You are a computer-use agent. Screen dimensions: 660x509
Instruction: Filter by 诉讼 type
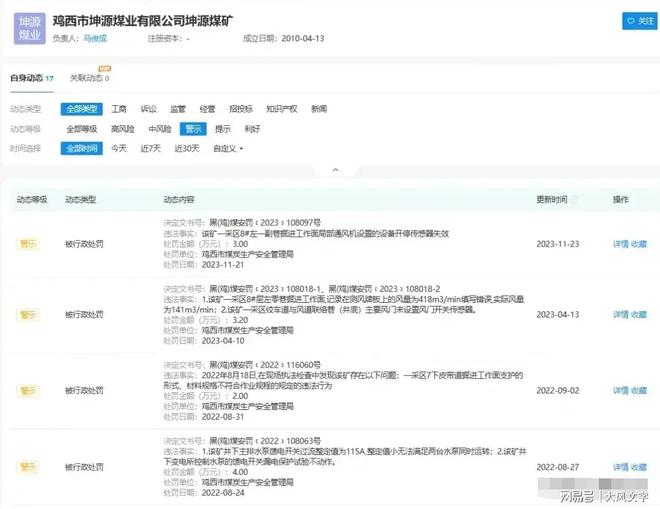(148, 109)
